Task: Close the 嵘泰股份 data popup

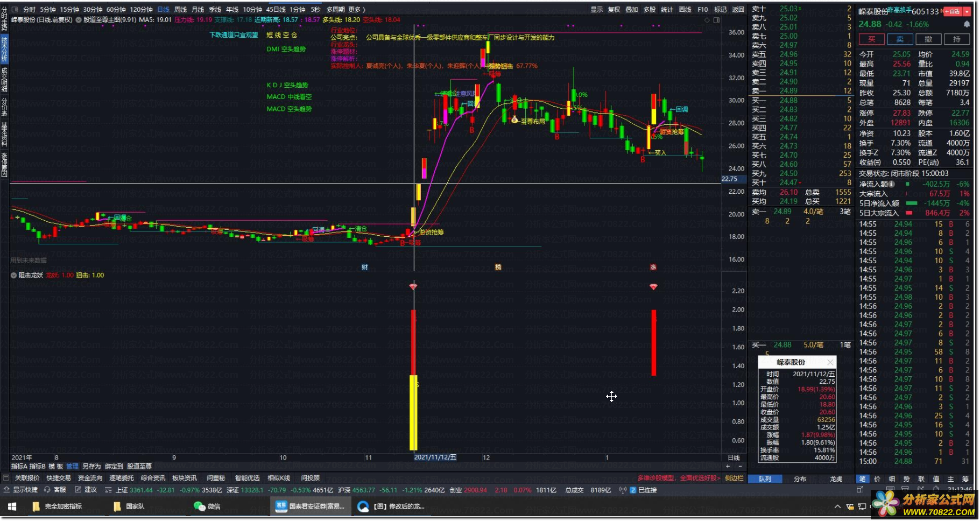Action: click(830, 362)
